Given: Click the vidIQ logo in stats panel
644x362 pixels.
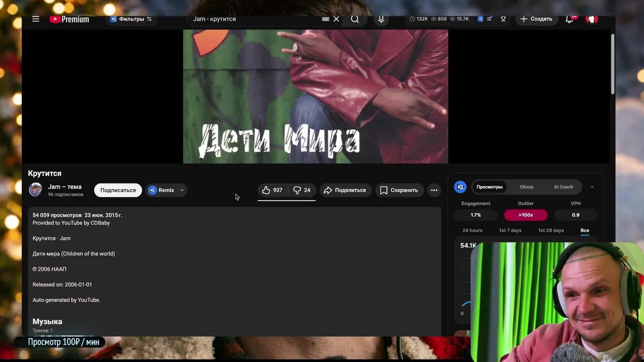Looking at the screenshot, I should click(x=460, y=187).
